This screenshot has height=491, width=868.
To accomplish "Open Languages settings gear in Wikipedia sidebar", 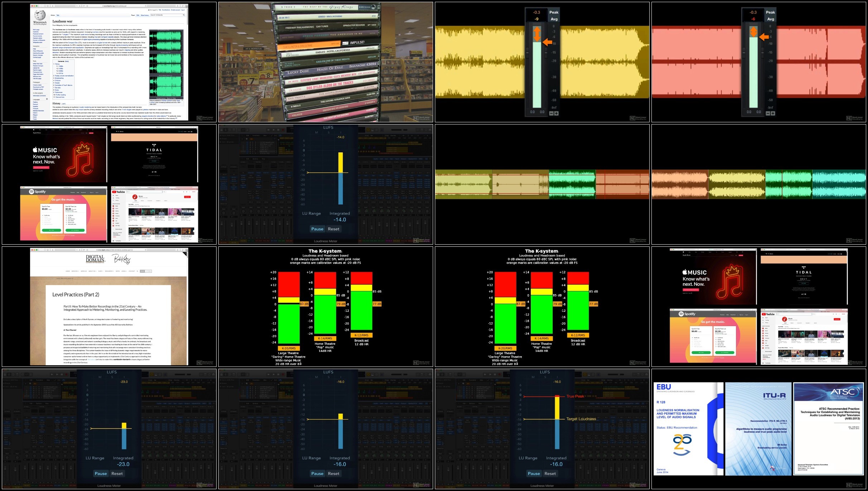I will 47,99.
